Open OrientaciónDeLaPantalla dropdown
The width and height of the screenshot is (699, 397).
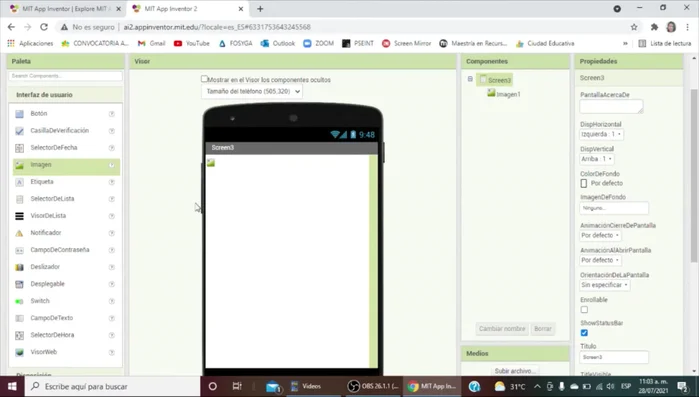[605, 285]
